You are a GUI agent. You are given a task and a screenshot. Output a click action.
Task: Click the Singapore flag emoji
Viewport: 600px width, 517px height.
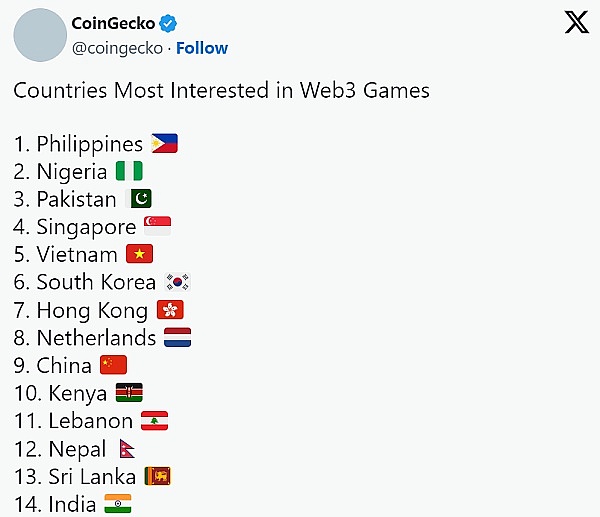pos(157,226)
